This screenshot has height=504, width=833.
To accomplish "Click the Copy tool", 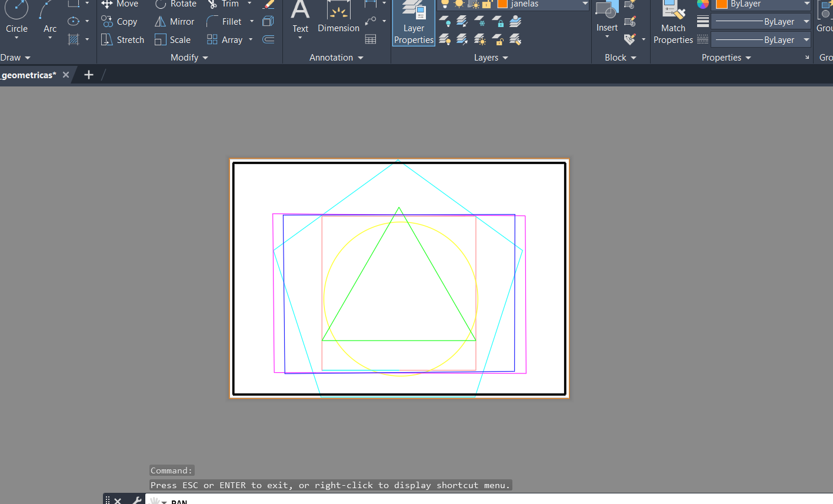I will tap(119, 22).
